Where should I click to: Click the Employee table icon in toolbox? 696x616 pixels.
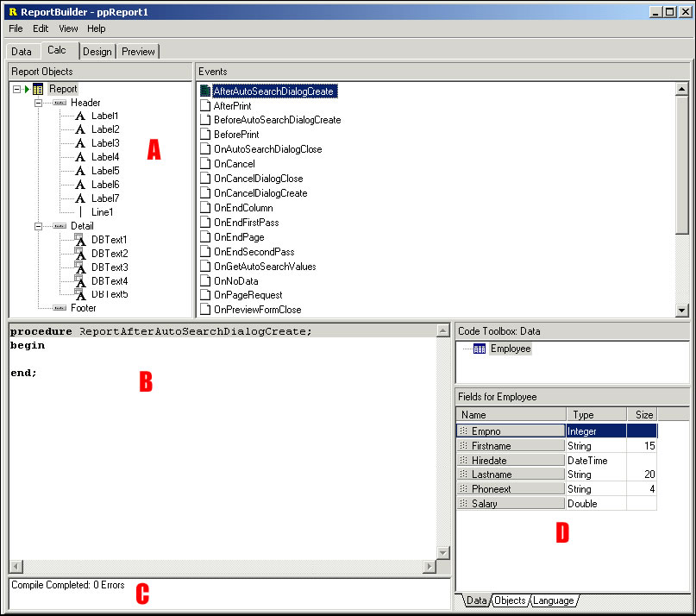pos(480,349)
